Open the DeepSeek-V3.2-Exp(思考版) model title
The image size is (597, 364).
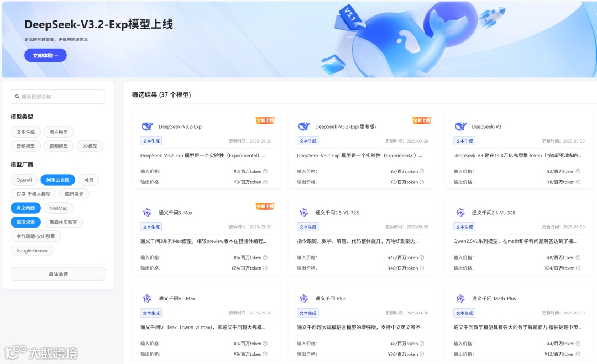pyautogui.click(x=345, y=126)
